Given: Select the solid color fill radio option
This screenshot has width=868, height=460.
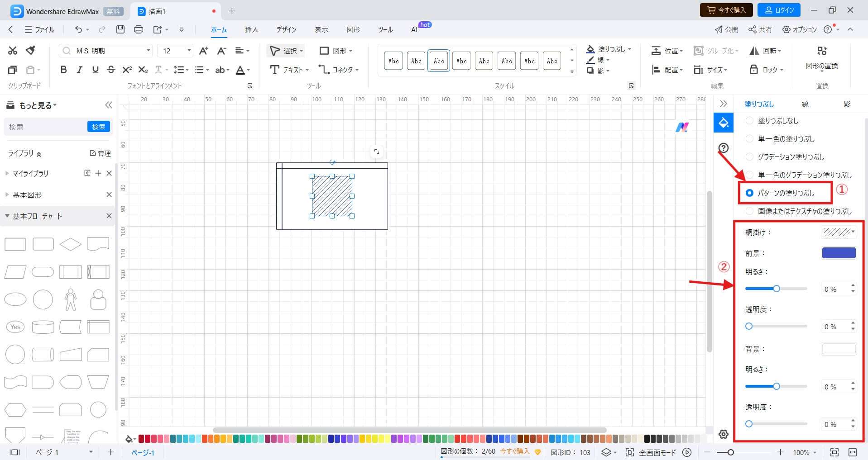Looking at the screenshot, I should click(x=749, y=139).
